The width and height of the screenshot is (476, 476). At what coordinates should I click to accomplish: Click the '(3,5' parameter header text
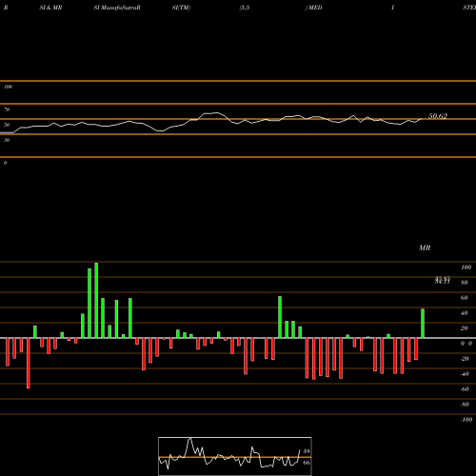245,8
